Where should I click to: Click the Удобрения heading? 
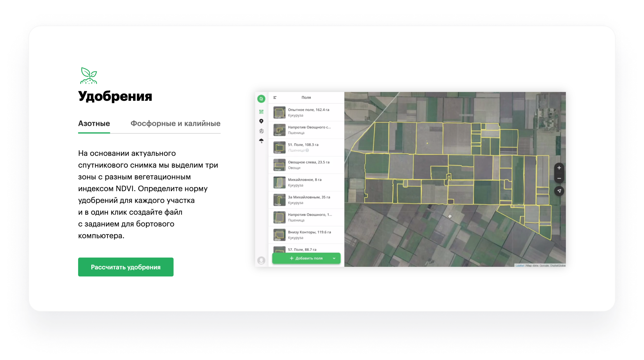(x=115, y=97)
